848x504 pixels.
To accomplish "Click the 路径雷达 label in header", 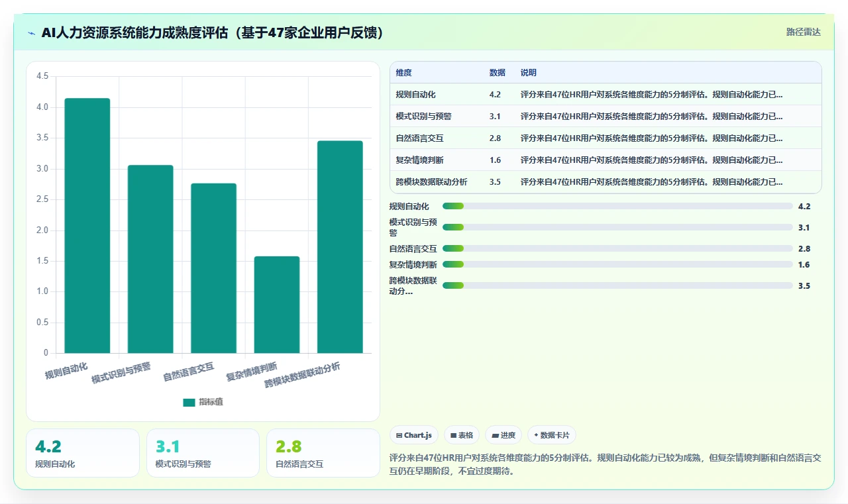I will pyautogui.click(x=803, y=32).
